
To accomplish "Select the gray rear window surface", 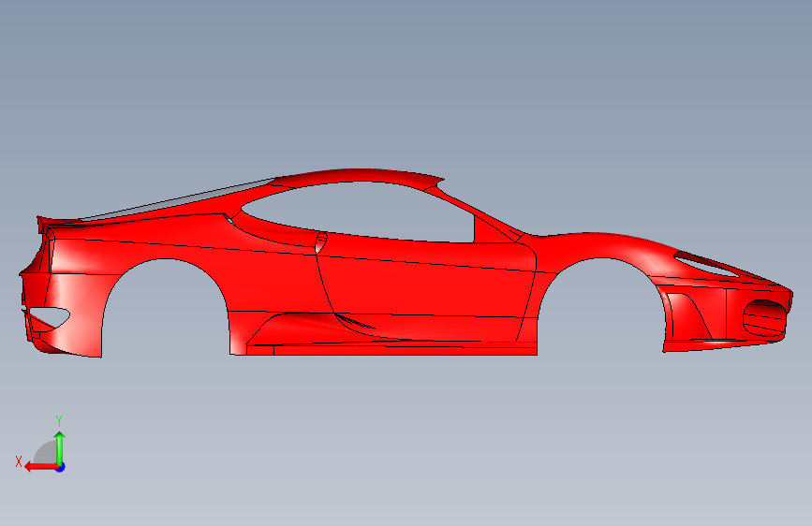I will (x=179, y=199).
